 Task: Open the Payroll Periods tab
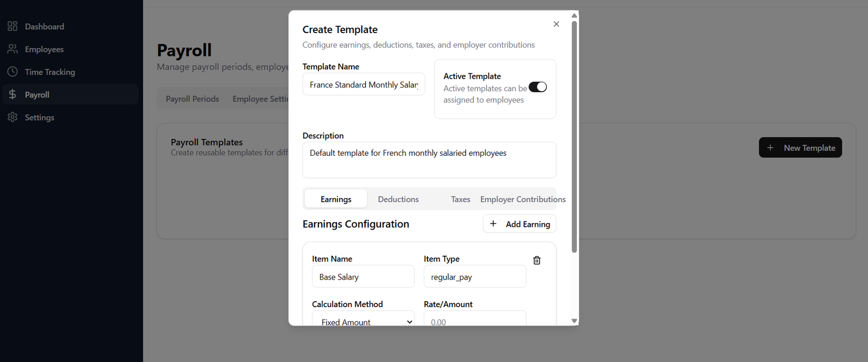(x=193, y=99)
